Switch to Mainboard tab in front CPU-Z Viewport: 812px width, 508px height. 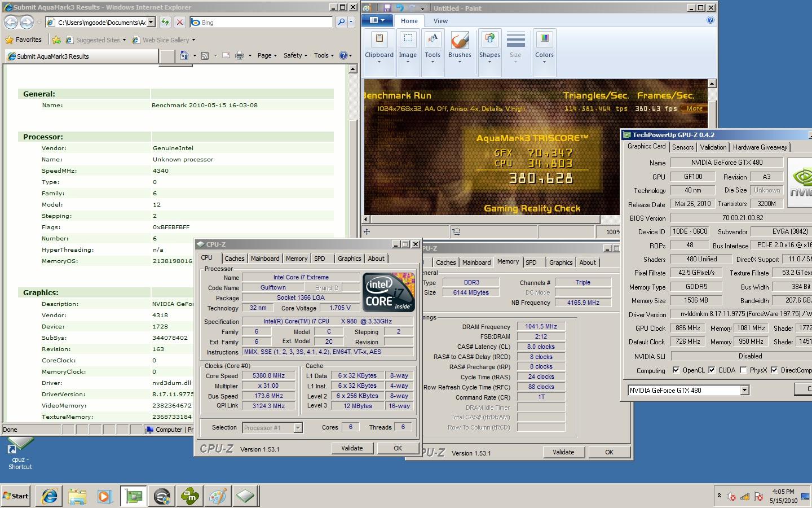coord(265,259)
